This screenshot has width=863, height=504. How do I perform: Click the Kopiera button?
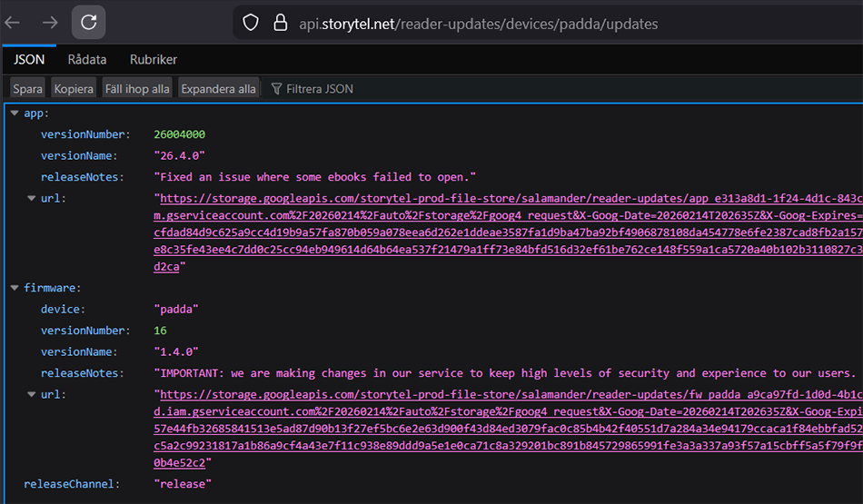[74, 89]
